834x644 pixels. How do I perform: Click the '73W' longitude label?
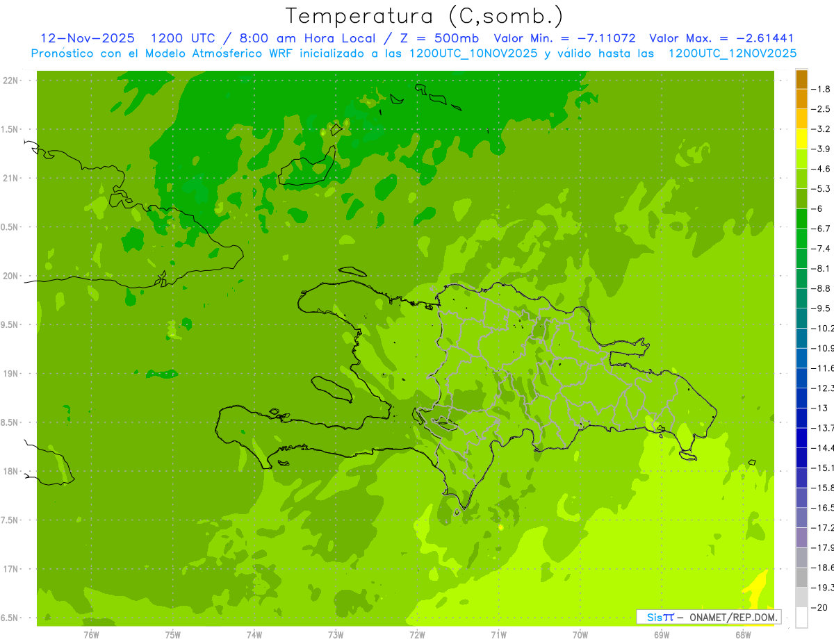[x=336, y=634]
